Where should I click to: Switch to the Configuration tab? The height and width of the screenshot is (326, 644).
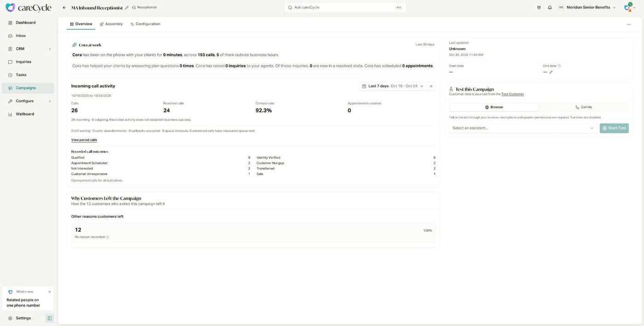click(145, 24)
